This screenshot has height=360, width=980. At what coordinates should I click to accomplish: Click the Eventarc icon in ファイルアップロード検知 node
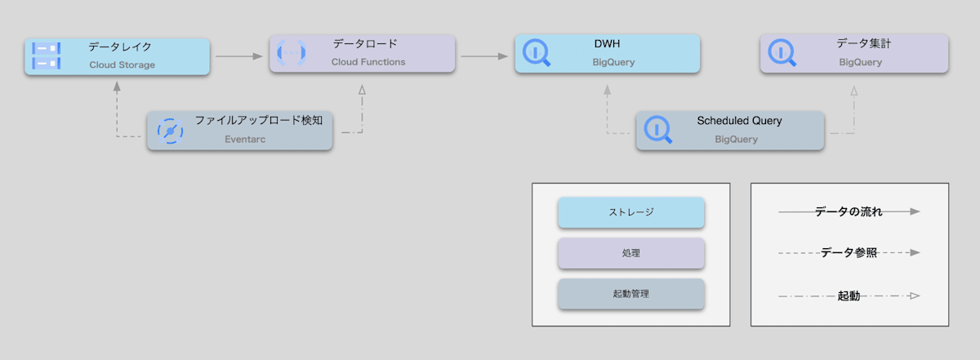(170, 131)
